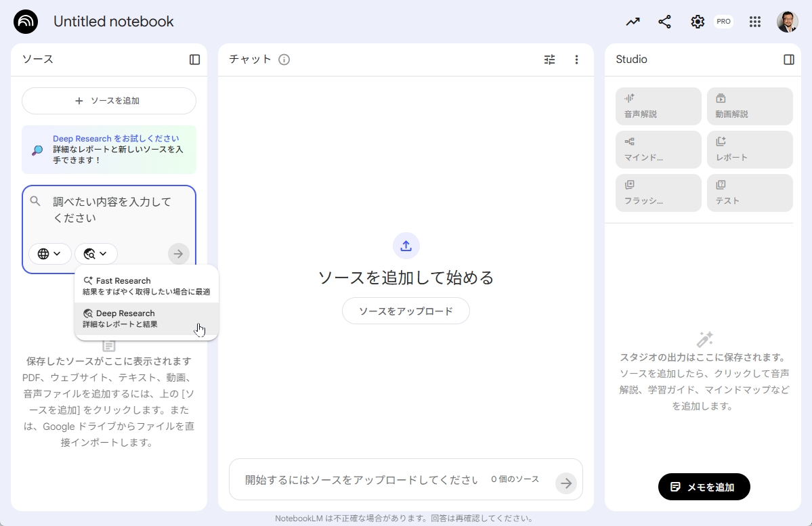Collapse the ソース sources panel

[x=195, y=60]
